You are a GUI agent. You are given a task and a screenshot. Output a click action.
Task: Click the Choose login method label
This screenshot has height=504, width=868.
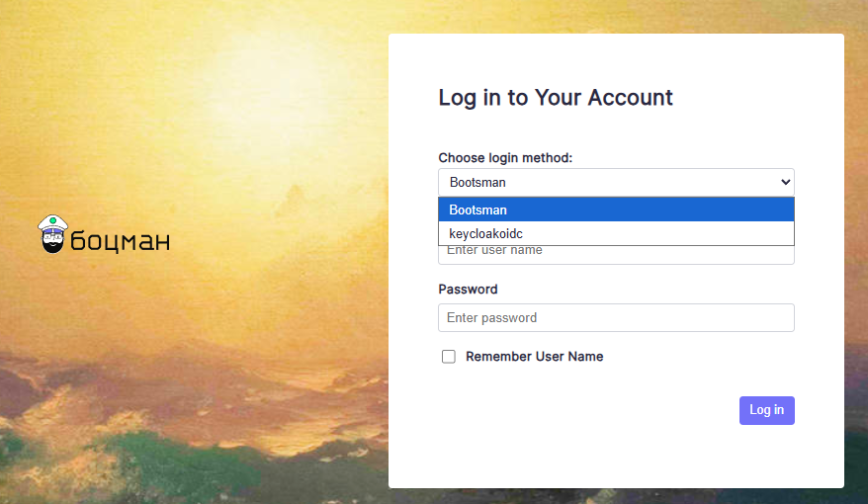click(x=505, y=158)
